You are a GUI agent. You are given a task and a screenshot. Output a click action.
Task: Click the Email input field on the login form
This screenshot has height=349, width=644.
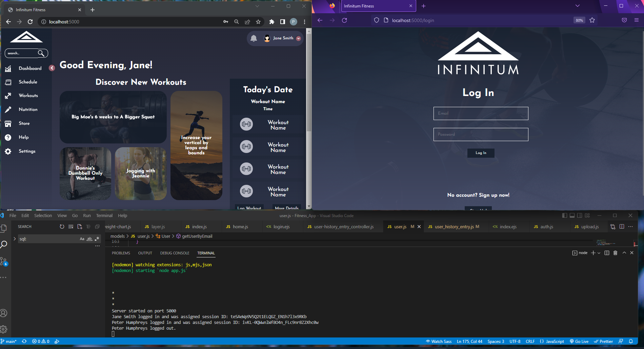point(481,113)
